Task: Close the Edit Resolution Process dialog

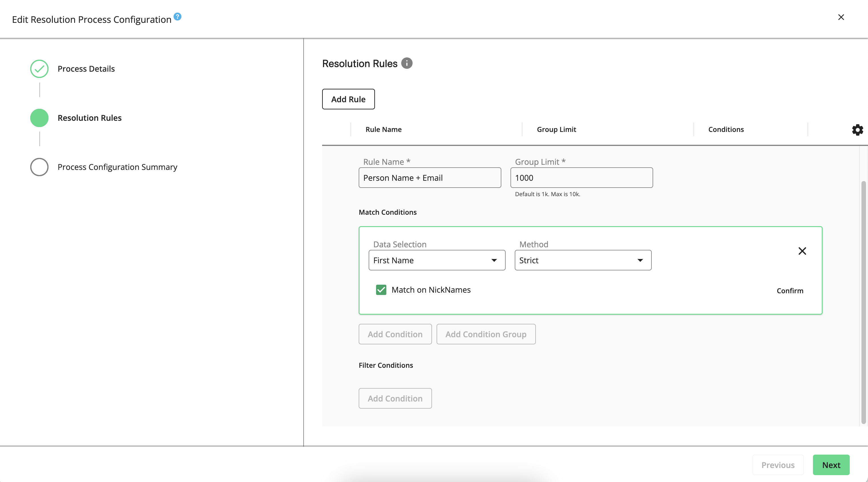Action: coord(841,17)
